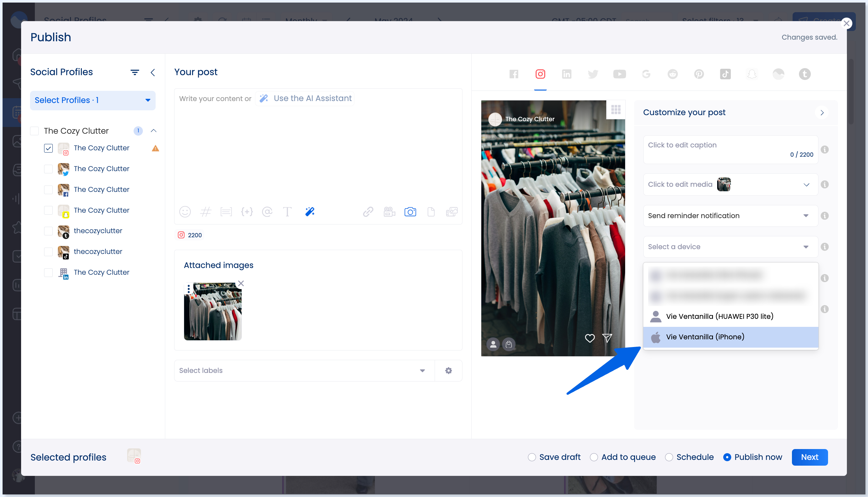Check the Tumblr thecozyclutter profile
Screen dimensions: 868x497
pyautogui.click(x=49, y=231)
